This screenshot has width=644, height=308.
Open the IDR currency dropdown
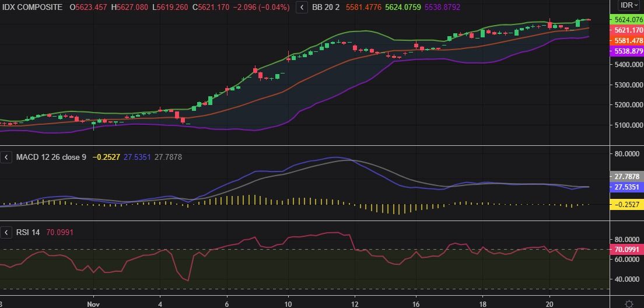629,5
